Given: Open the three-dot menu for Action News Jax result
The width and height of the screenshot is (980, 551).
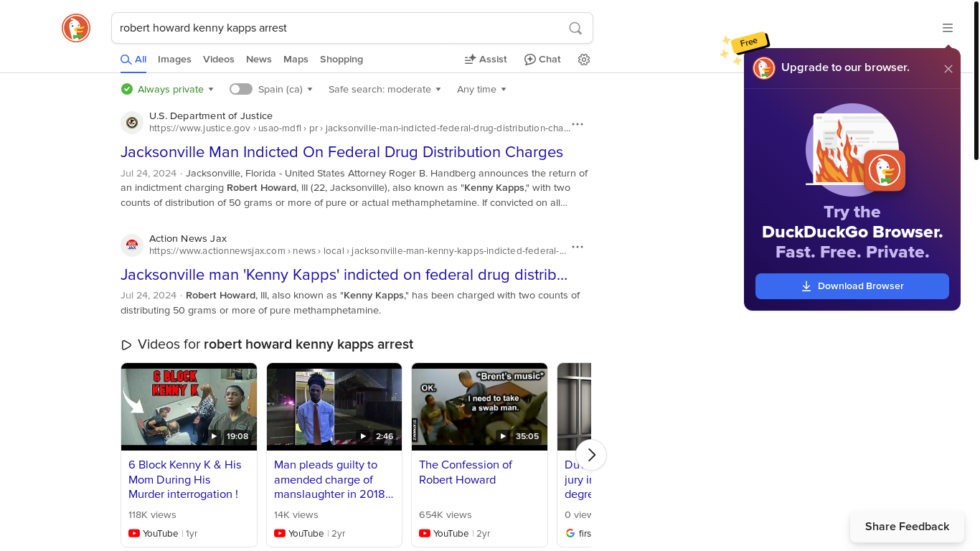Looking at the screenshot, I should (578, 247).
